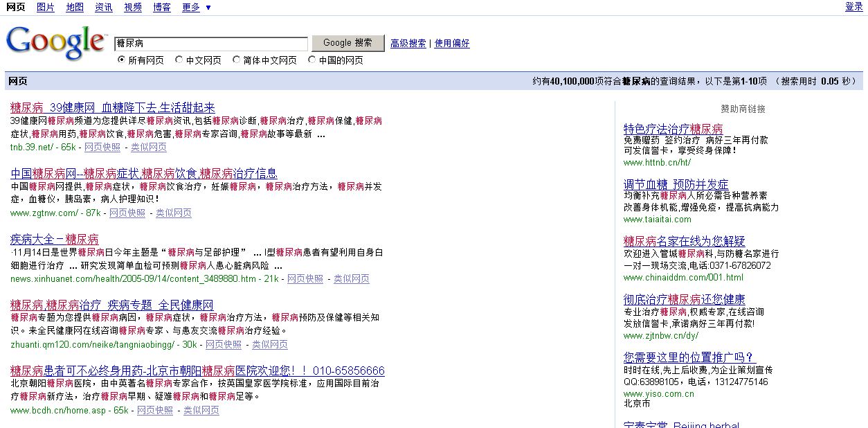Open 高级搜索 link
Screen dimensions: 868x428
point(408,43)
